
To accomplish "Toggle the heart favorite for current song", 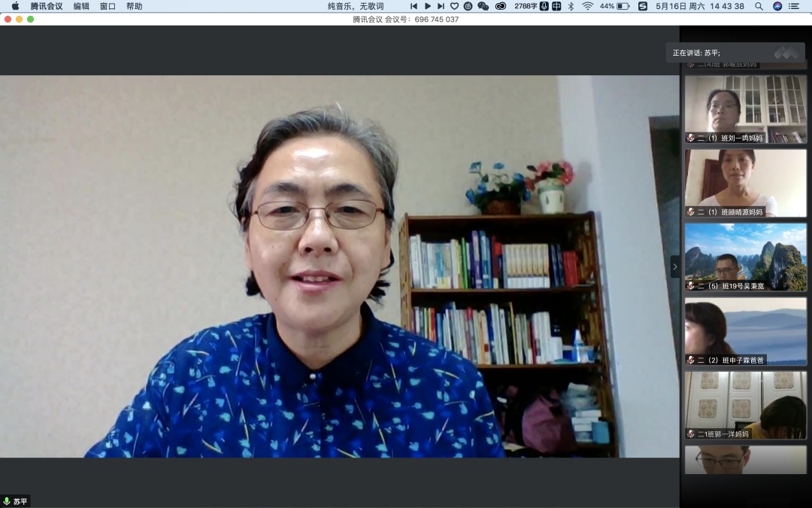I will coord(454,6).
